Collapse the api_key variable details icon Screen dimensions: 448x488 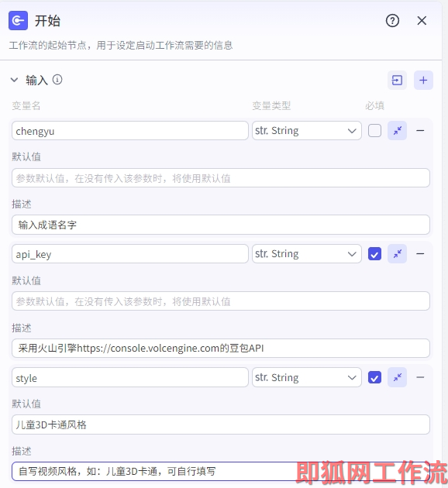click(397, 254)
